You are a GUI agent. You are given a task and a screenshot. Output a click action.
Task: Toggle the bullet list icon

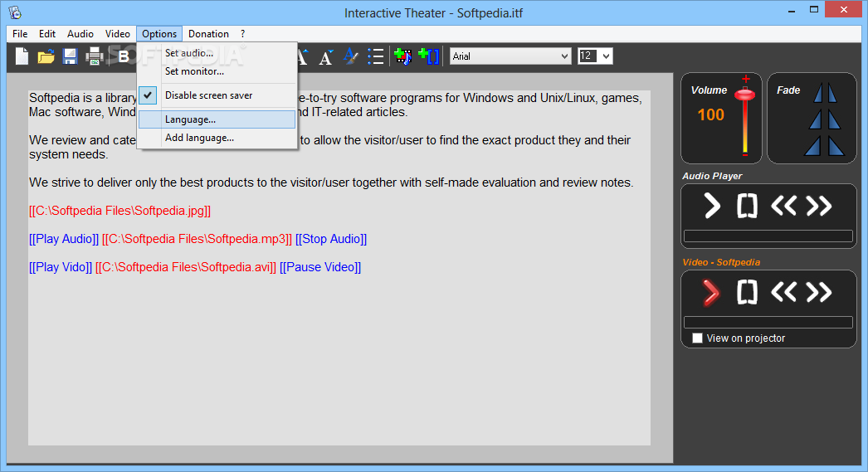coord(375,56)
